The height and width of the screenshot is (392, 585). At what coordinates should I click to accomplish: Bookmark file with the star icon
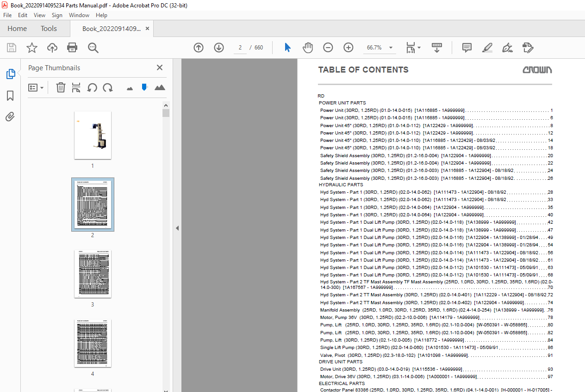pos(31,48)
